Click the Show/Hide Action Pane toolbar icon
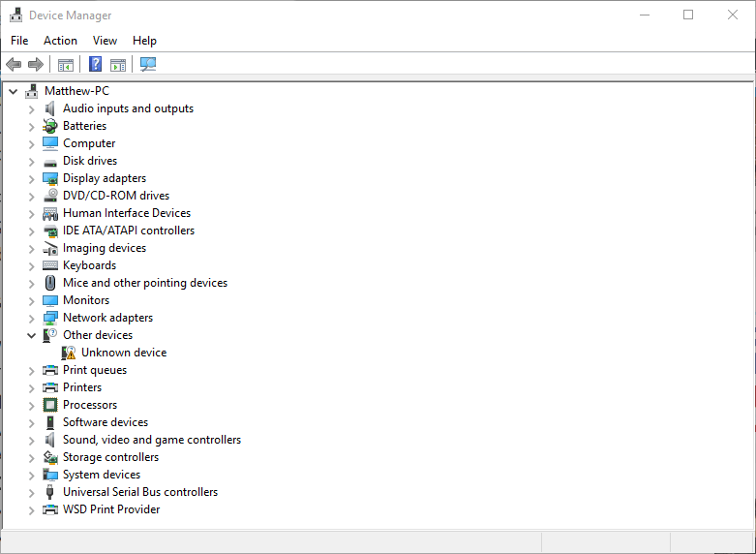The width and height of the screenshot is (756, 554). [x=118, y=64]
